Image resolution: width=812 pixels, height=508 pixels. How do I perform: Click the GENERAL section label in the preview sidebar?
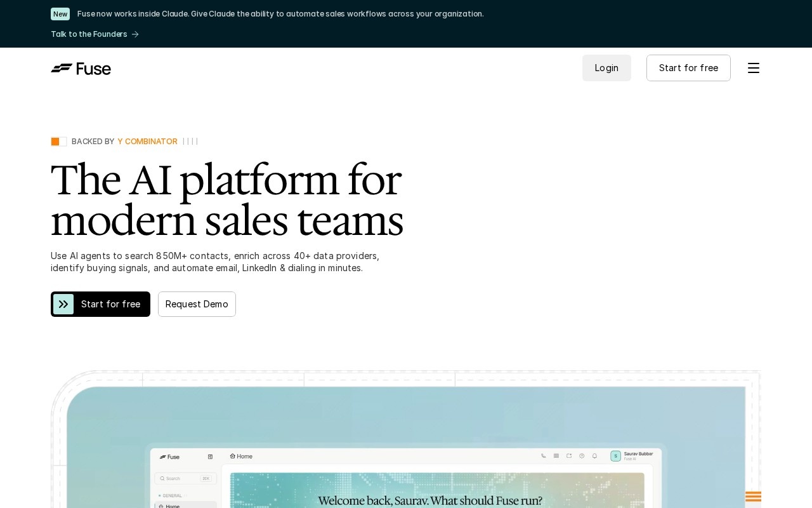172,495
